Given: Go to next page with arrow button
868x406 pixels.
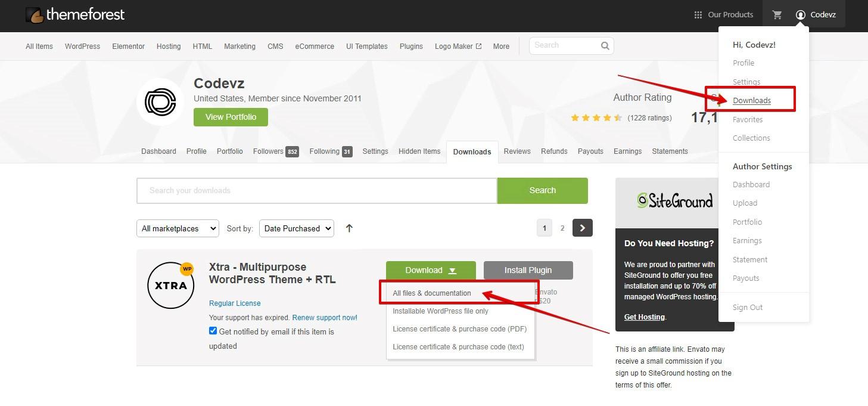Looking at the screenshot, I should [582, 228].
